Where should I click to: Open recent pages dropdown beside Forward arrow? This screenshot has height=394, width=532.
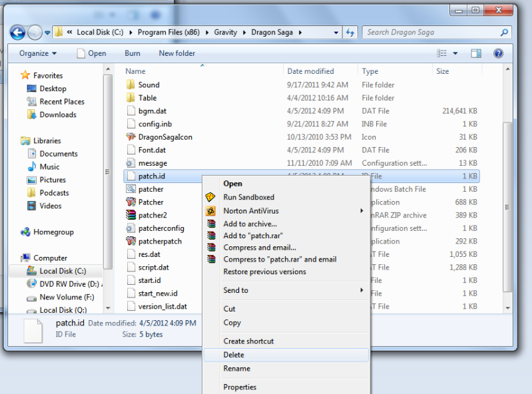click(47, 33)
